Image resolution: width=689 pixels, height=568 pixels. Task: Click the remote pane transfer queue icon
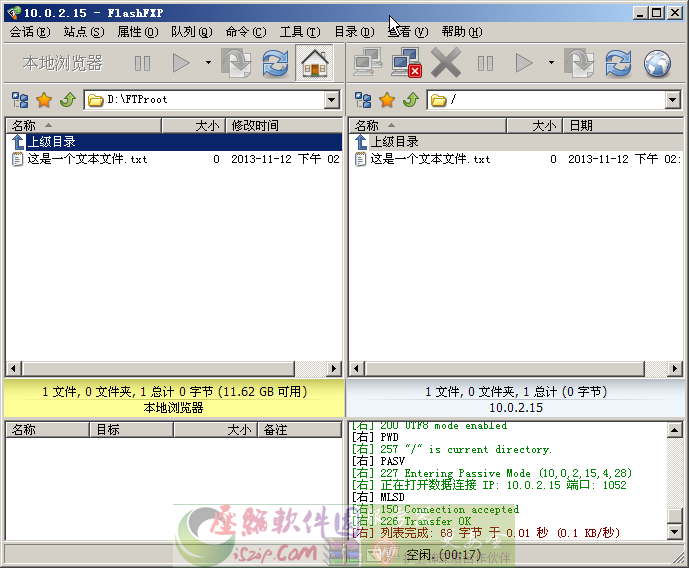[x=579, y=63]
